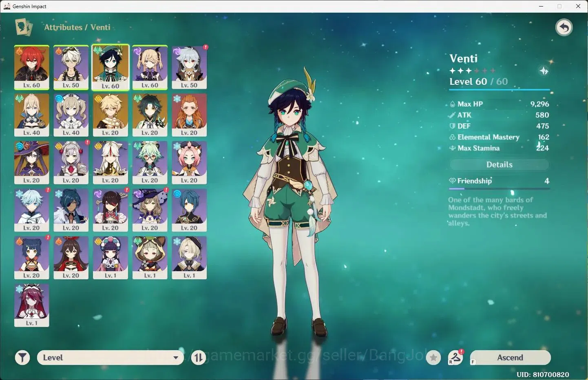
Task: Click the Elemental Mastery 162 stat
Action: click(499, 137)
